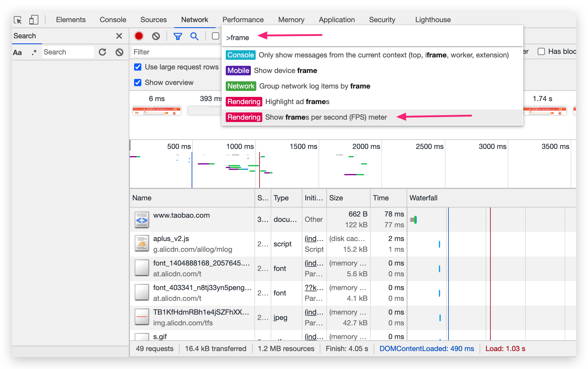Refresh the search results
Image resolution: width=588 pixels, height=369 pixels.
[102, 52]
